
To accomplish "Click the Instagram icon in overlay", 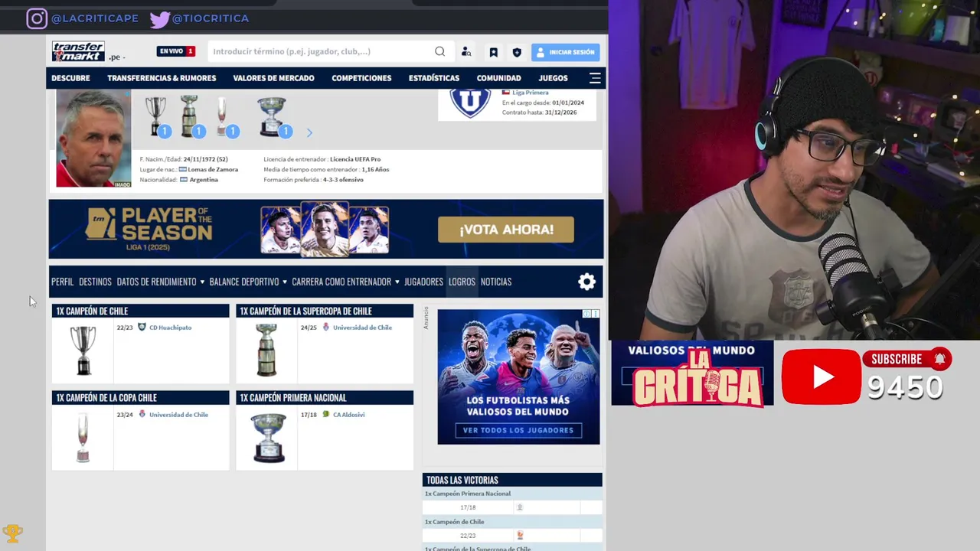I will (37, 18).
